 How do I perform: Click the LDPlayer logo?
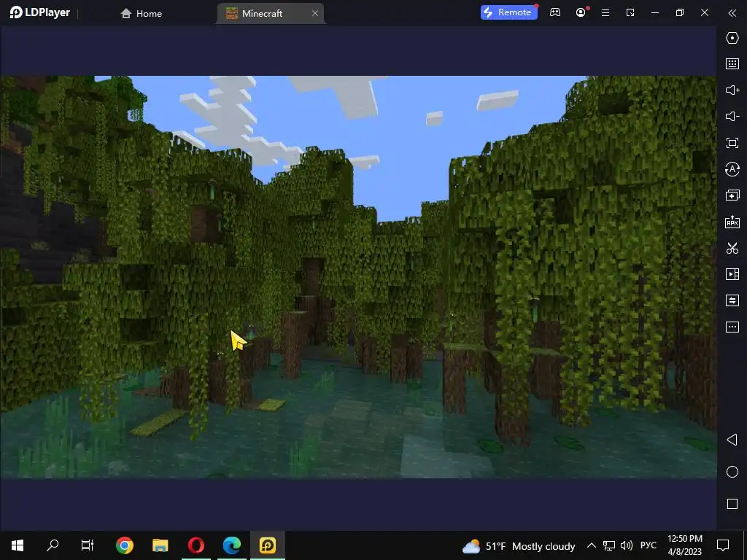point(40,13)
